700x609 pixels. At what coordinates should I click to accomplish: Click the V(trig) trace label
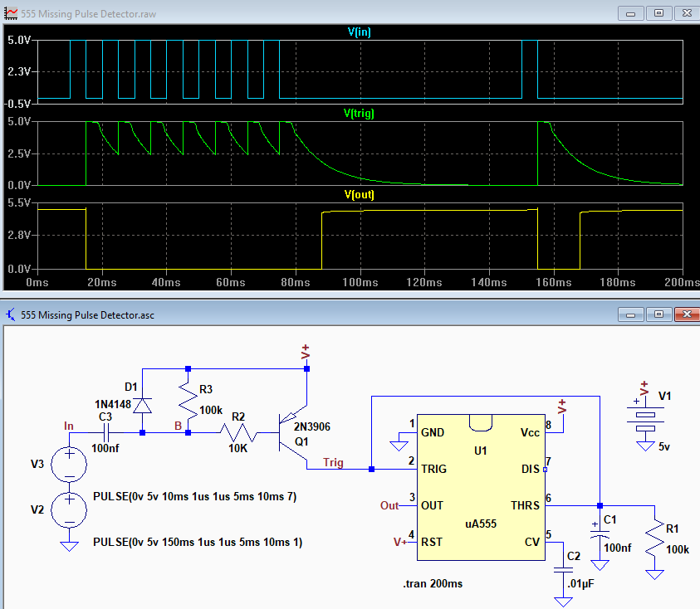tap(359, 114)
